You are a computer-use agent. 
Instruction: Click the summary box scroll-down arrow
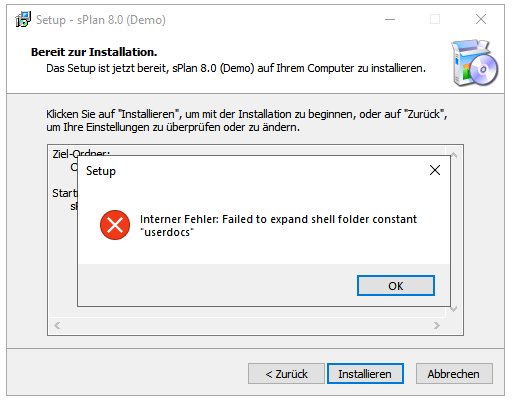[454, 309]
